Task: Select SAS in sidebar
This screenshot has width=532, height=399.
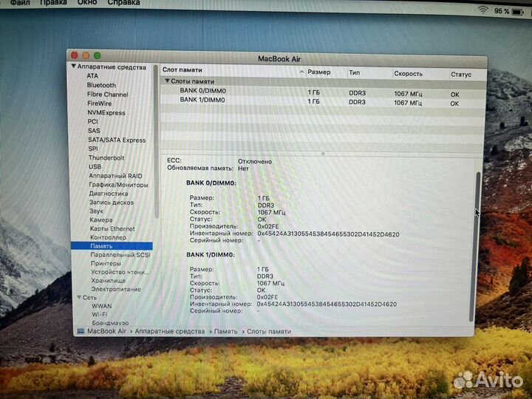Action: point(94,131)
